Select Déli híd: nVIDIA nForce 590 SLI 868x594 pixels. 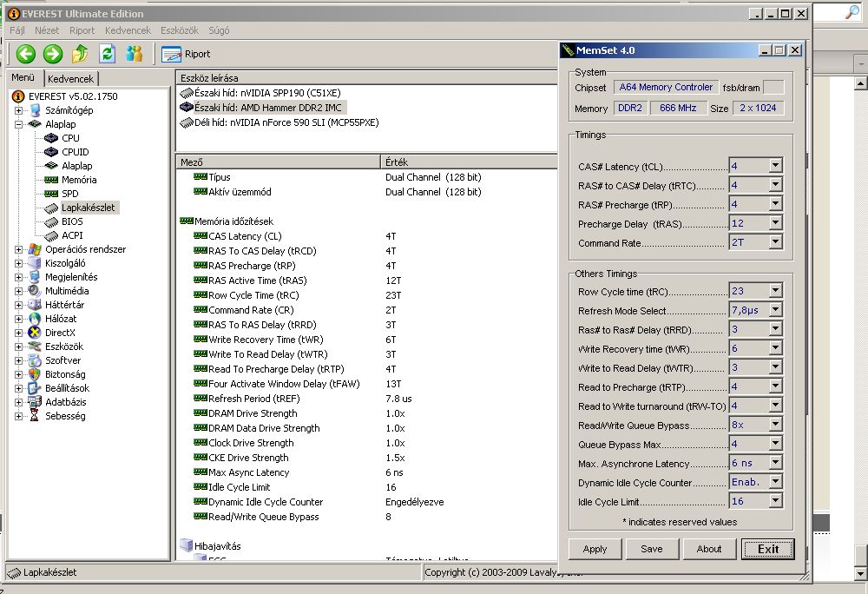pyautogui.click(x=279, y=122)
